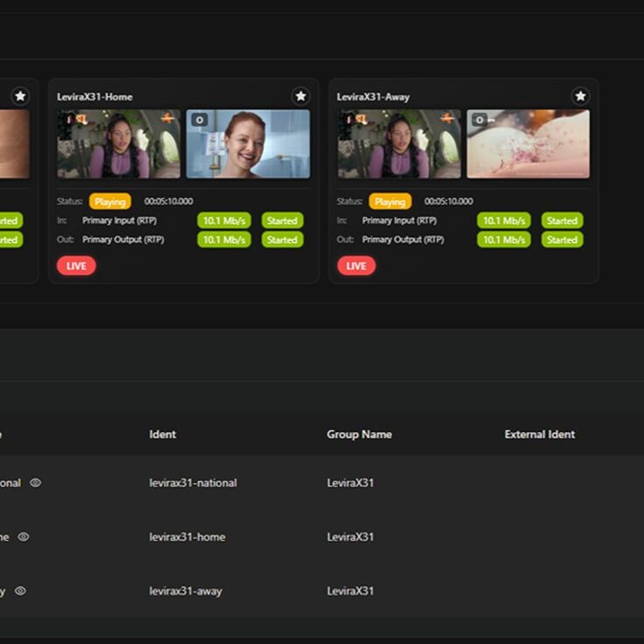Image resolution: width=644 pixels, height=644 pixels.
Task: Favorite the LeviraX31-Away card with the star
Action: [x=580, y=96]
